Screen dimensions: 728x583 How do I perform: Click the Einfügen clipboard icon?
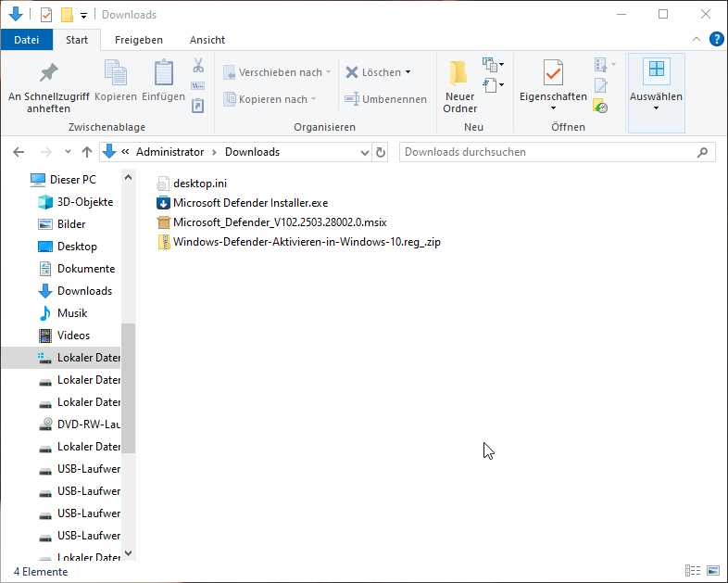pyautogui.click(x=163, y=72)
